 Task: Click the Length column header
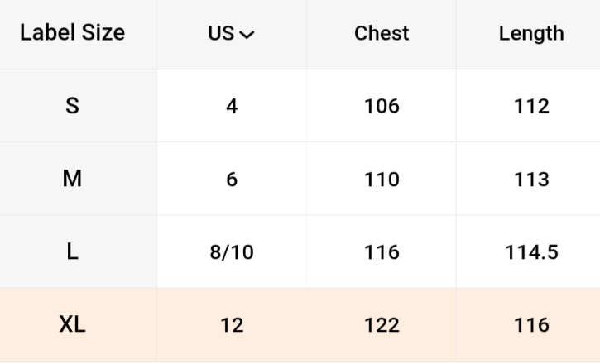(531, 34)
